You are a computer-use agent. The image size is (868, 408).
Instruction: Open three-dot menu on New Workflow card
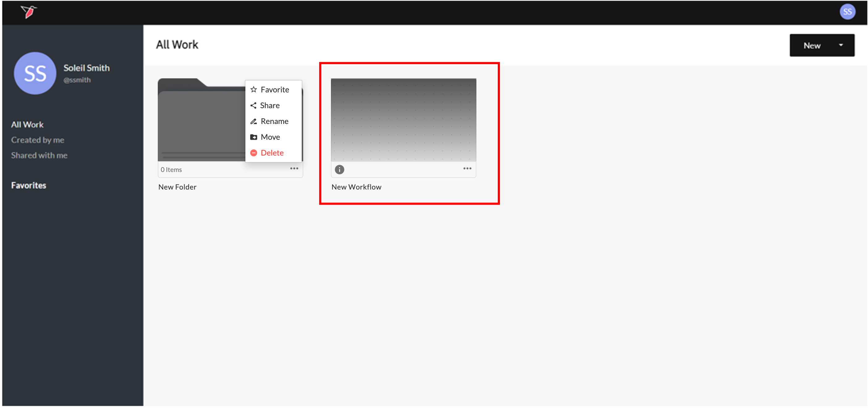pos(467,168)
